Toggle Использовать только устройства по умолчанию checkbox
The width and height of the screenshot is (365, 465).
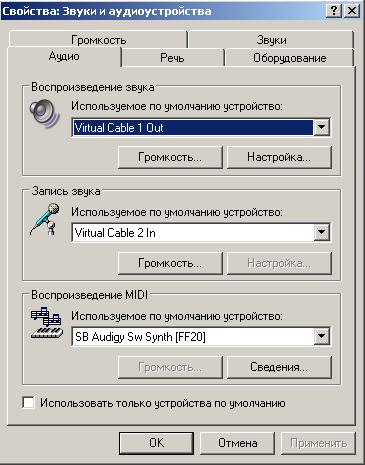[28, 403]
